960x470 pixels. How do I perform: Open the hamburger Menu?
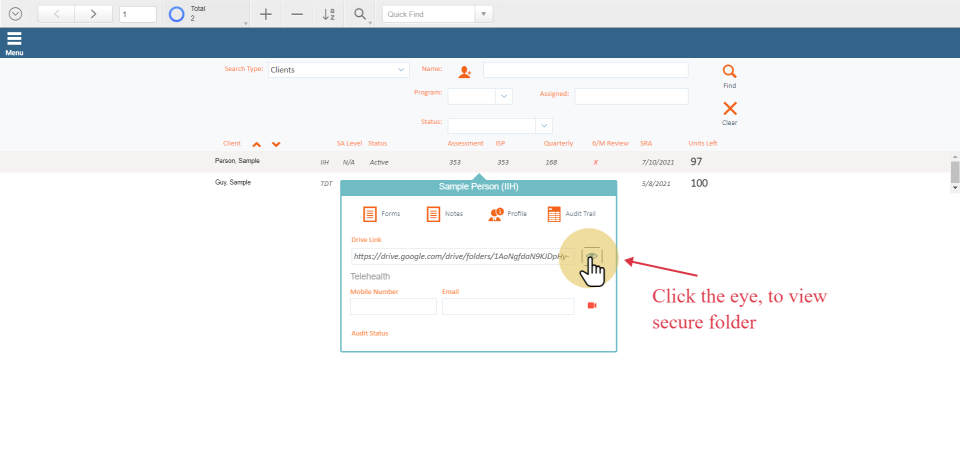[14, 42]
